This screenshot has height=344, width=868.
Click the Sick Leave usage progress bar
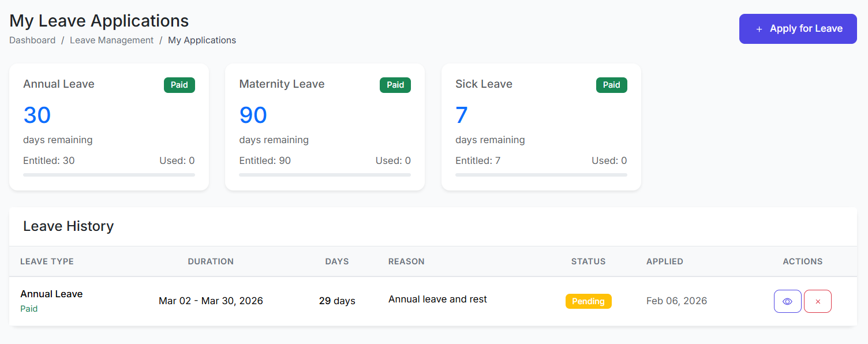[541, 174]
